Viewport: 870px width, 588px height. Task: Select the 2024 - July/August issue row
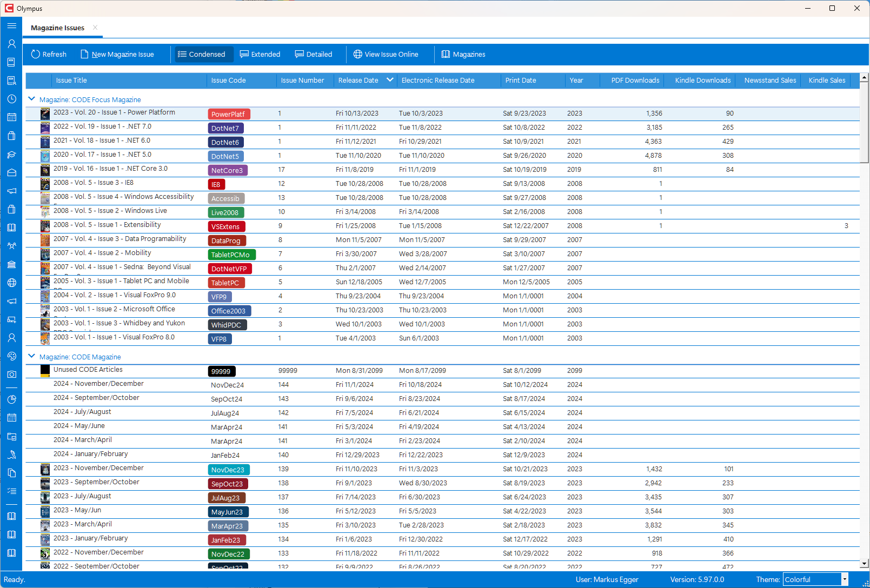[442, 413]
